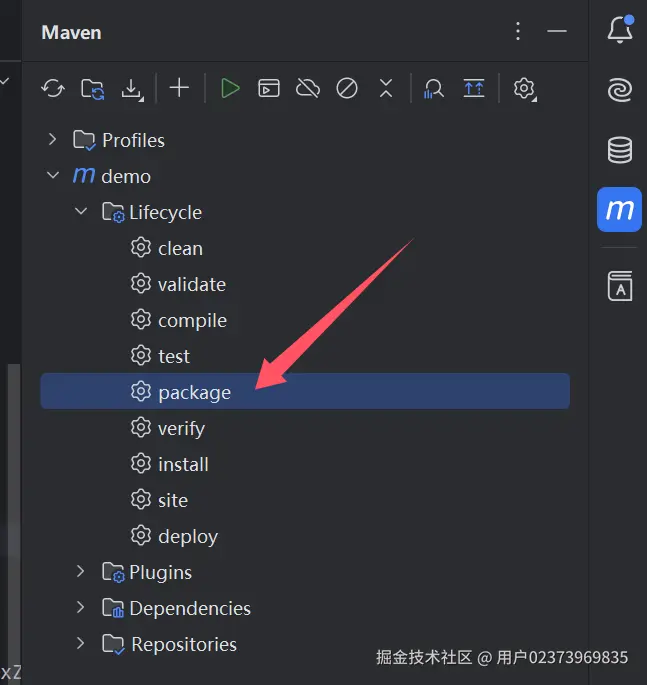
Task: Click the gear icon beside clean
Action: click(141, 248)
